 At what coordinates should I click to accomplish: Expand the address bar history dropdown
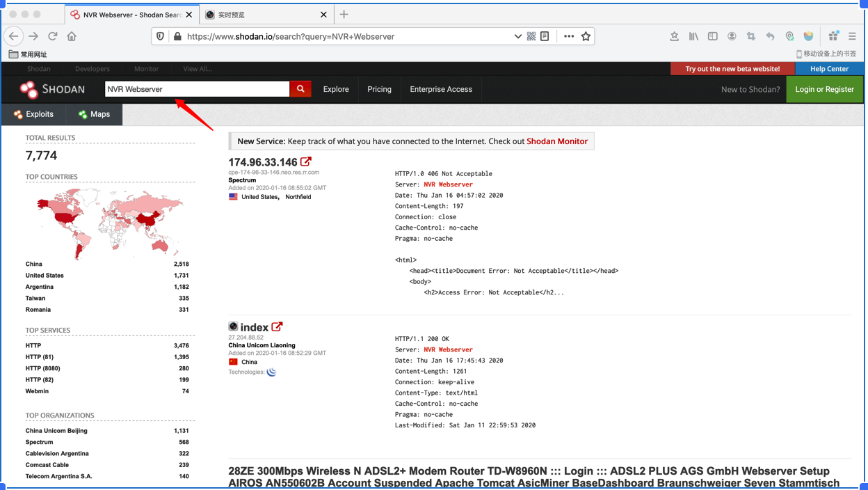point(517,36)
